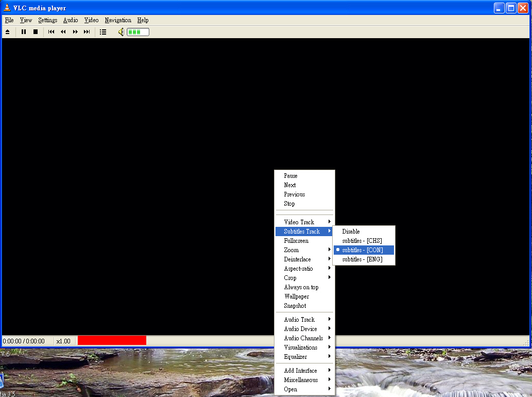Open the Settings menu in the menu bar
The image size is (532, 397).
tap(47, 20)
